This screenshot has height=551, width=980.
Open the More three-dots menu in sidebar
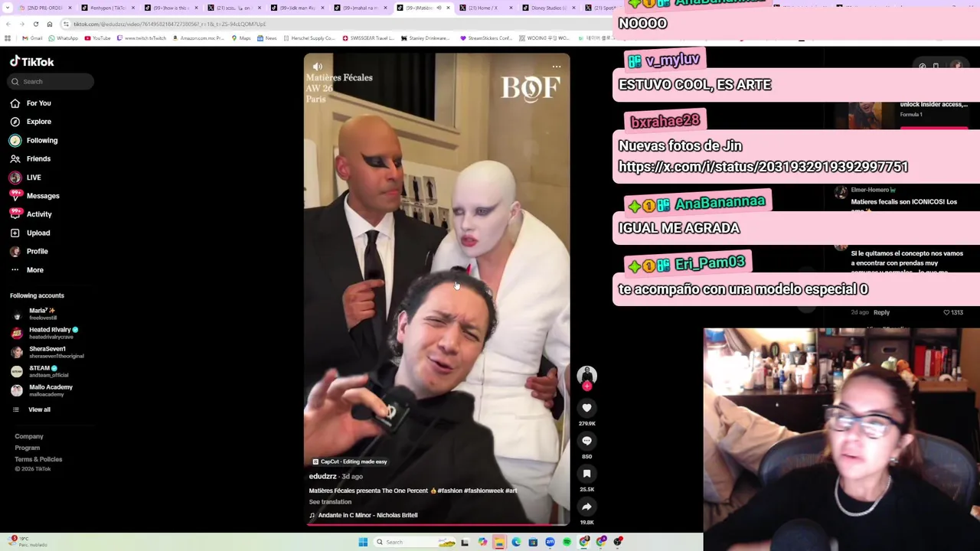15,270
